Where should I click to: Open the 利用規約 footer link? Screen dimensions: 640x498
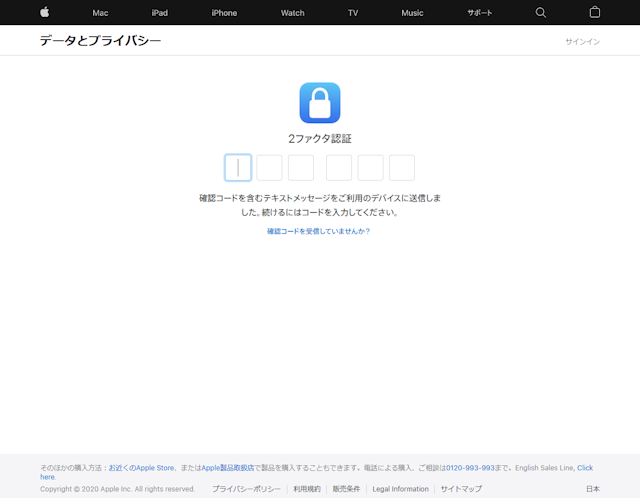pos(307,489)
